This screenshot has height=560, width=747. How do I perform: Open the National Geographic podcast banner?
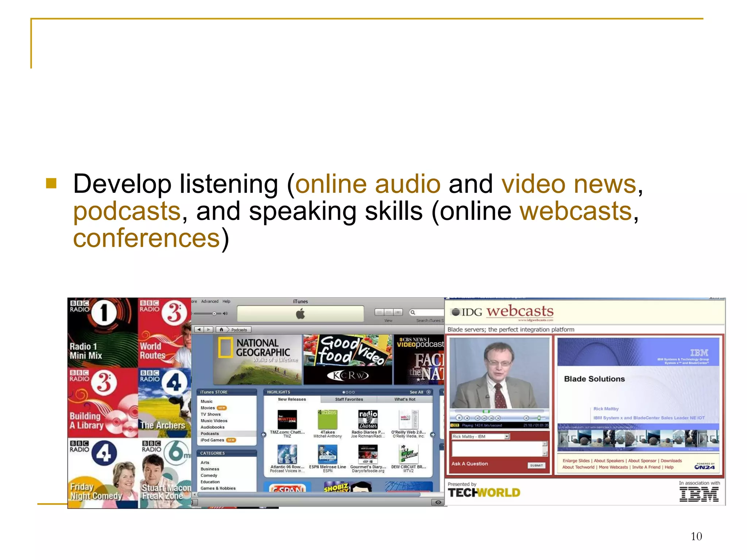point(258,360)
